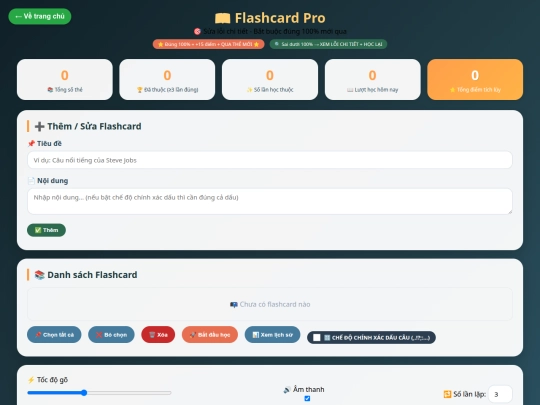Click the pin icon next to Tiêu đề
The height and width of the screenshot is (405, 540).
pyautogui.click(x=31, y=144)
